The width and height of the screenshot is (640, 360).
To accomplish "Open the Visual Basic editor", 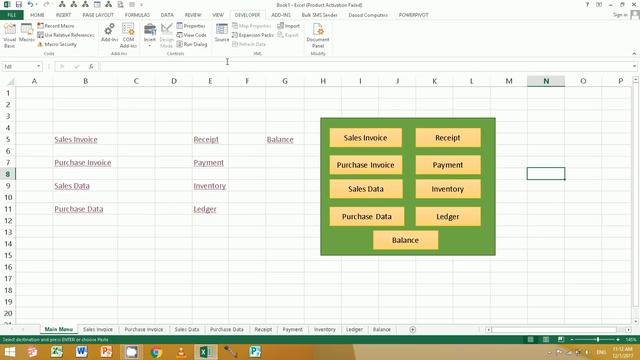I will click(9, 36).
